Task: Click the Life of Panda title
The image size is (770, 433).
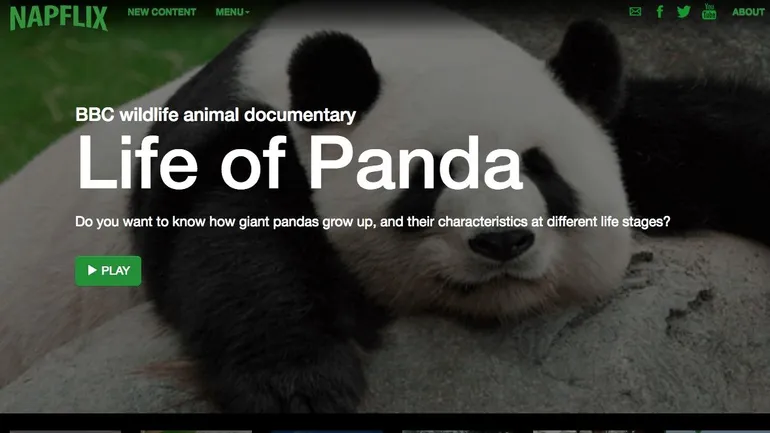Action: [300, 162]
